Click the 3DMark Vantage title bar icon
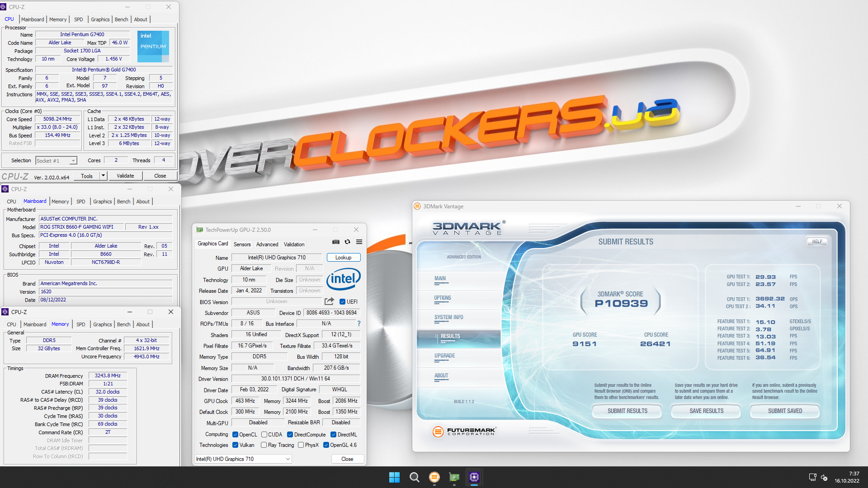The width and height of the screenshot is (868, 488). pos(417,206)
